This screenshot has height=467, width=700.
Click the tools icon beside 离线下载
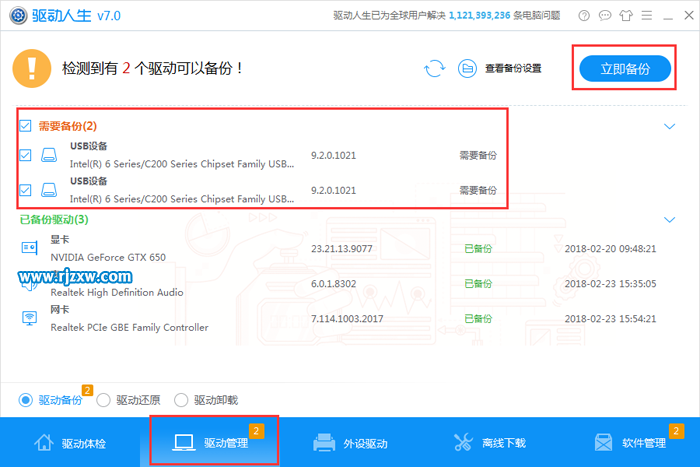click(463, 442)
